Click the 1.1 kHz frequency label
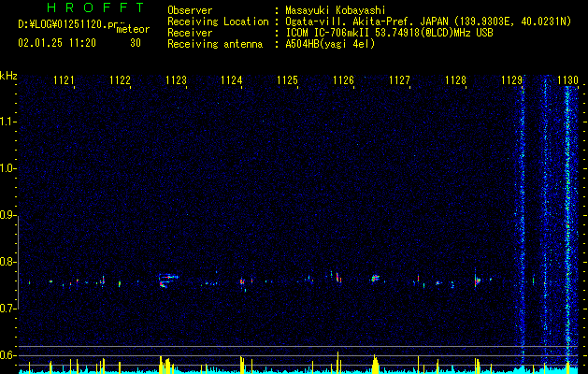Viewport: 588px width, 374px height. coord(7,122)
